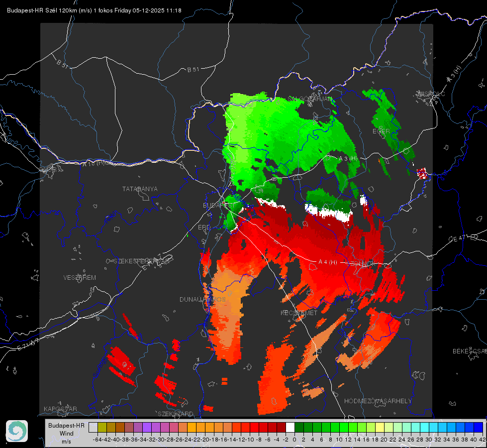Select the white swatch between -2 and 0

[x=290, y=427]
